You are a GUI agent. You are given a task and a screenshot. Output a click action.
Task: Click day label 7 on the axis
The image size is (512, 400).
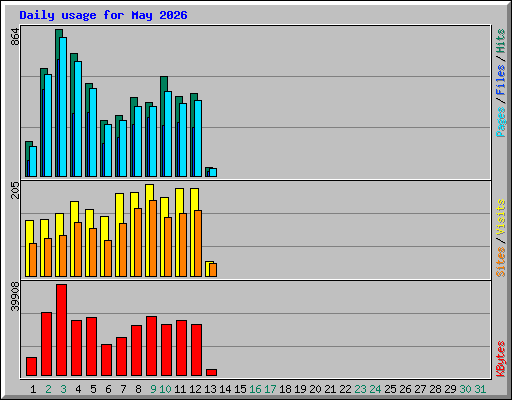click(123, 389)
